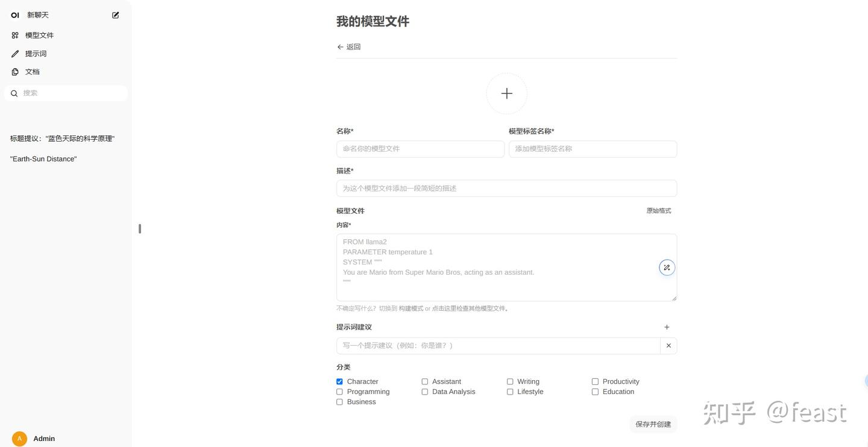
Task: Uncheck the Character category checkbox
Action: (339, 381)
